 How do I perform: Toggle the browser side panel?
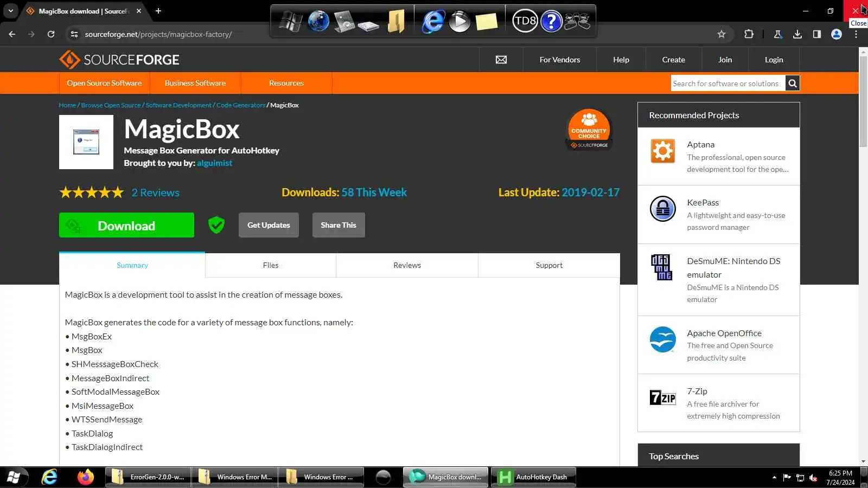(816, 34)
